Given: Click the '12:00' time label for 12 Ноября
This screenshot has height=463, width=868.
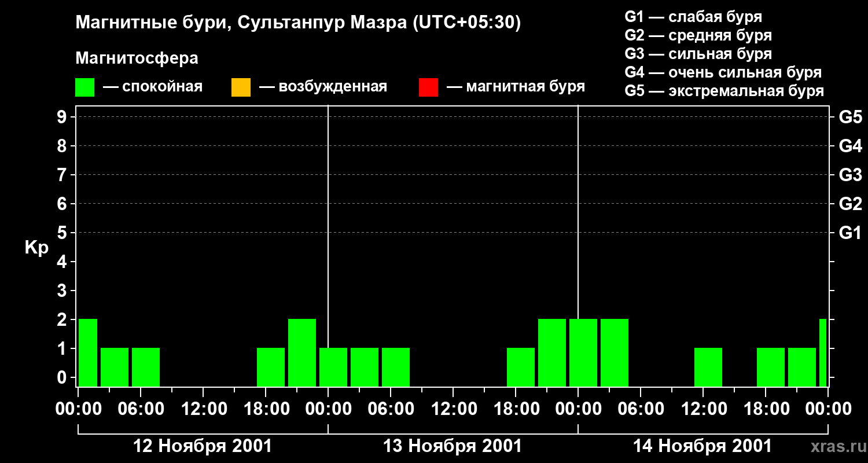Looking at the screenshot, I should (x=203, y=409).
